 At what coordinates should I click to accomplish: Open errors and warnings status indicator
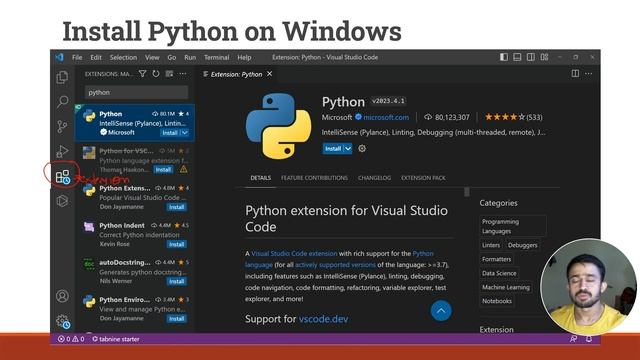point(71,339)
